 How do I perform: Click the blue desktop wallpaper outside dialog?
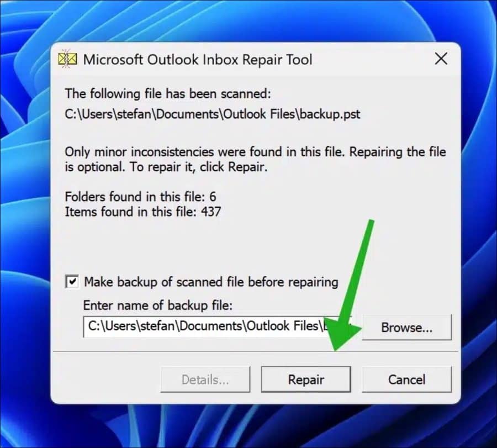[x=25, y=222]
